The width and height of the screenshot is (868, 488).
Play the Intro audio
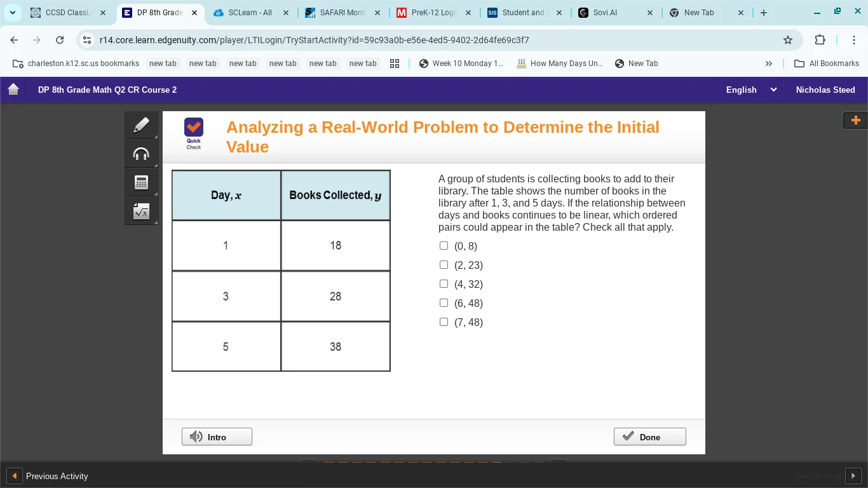(217, 437)
